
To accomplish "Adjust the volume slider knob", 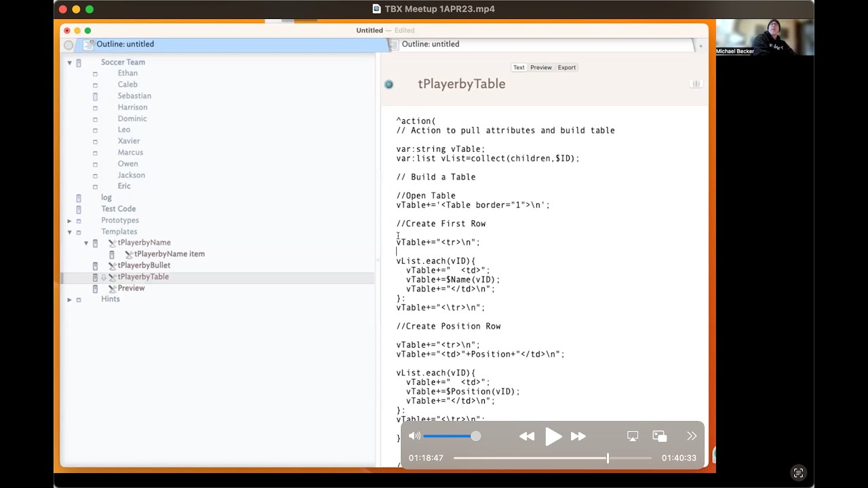I will click(475, 436).
